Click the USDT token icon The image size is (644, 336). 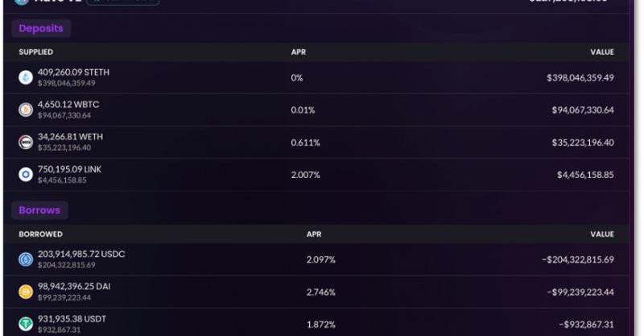26,324
